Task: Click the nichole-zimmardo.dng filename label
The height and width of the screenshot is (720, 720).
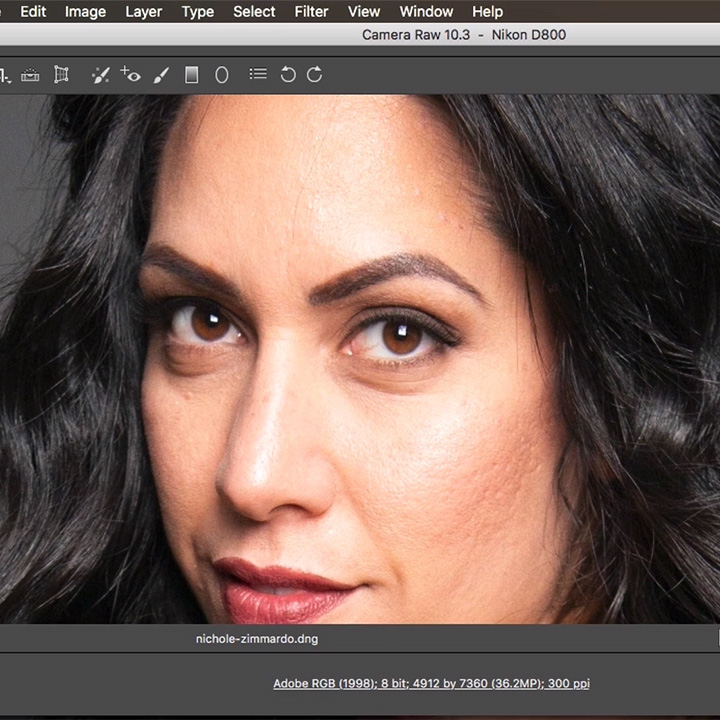Action: coord(257,639)
